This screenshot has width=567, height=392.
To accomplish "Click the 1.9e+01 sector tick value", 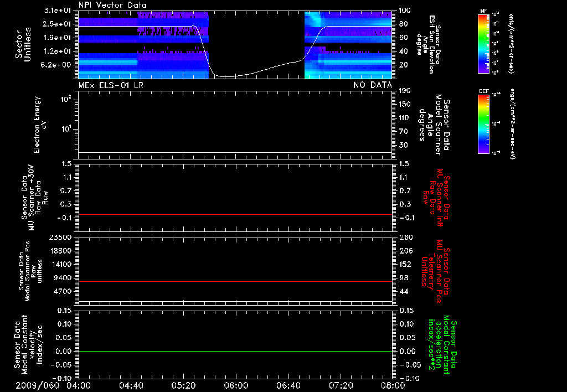I will (x=56, y=38).
